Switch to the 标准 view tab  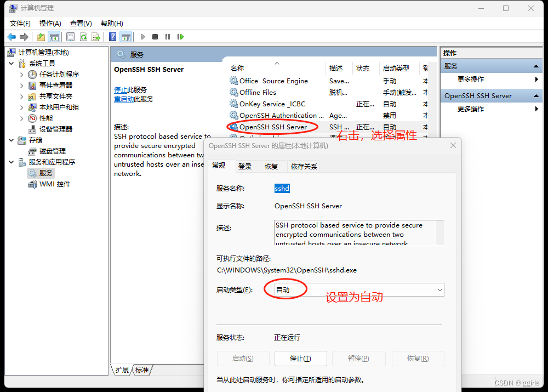click(142, 370)
